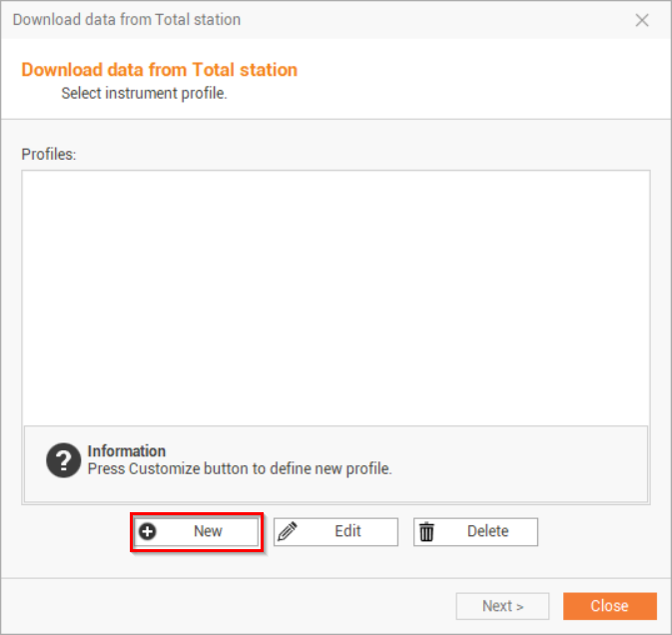The height and width of the screenshot is (635, 672).
Task: Click the question mark Information icon
Action: [63, 459]
